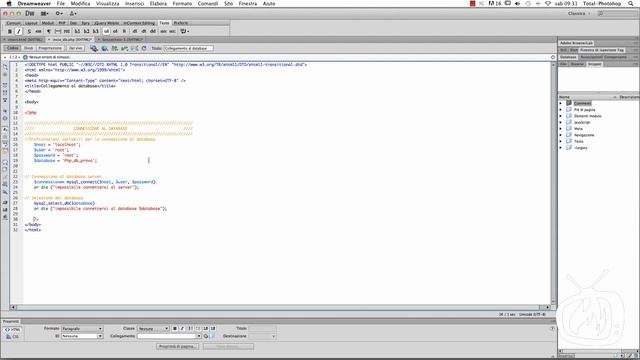
Task: Open the ID dropdown in Properties
Action: click(82, 336)
